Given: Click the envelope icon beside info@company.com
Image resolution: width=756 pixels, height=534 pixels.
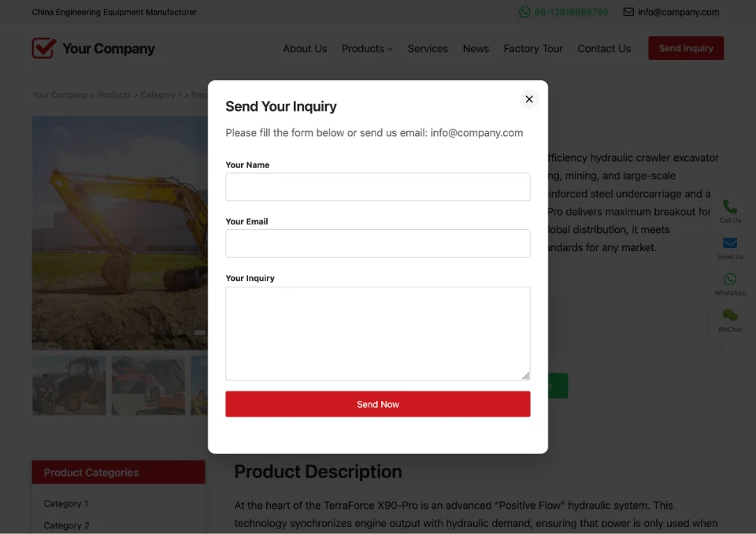Looking at the screenshot, I should pos(628,12).
